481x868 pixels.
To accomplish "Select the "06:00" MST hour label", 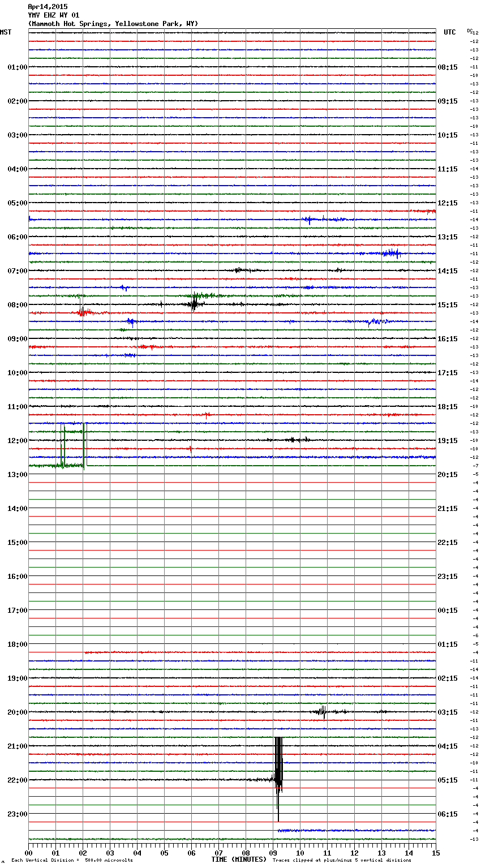I will coord(18,237).
